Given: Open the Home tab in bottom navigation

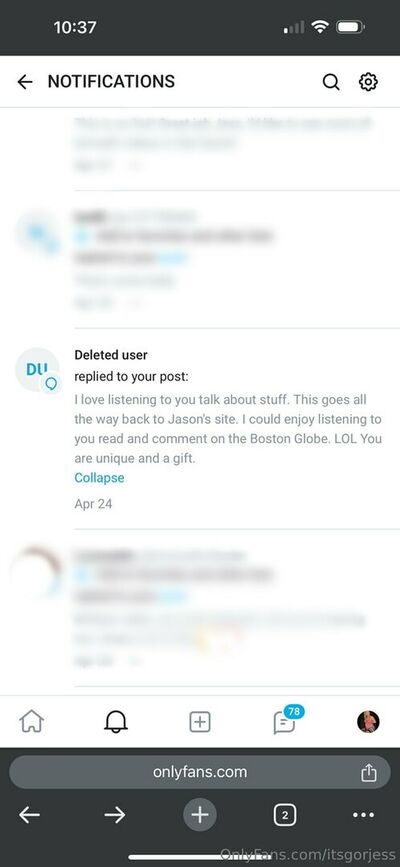Looking at the screenshot, I should [32, 722].
